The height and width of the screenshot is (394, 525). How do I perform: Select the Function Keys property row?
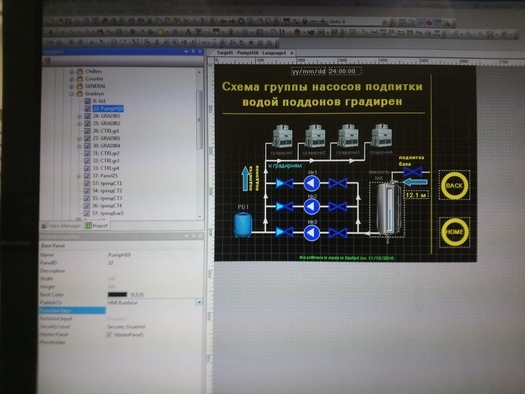point(73,311)
